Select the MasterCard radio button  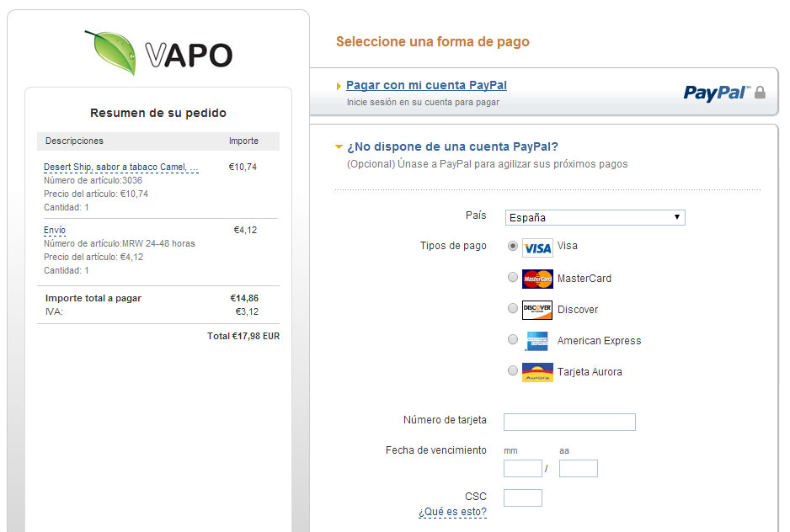pos(512,277)
